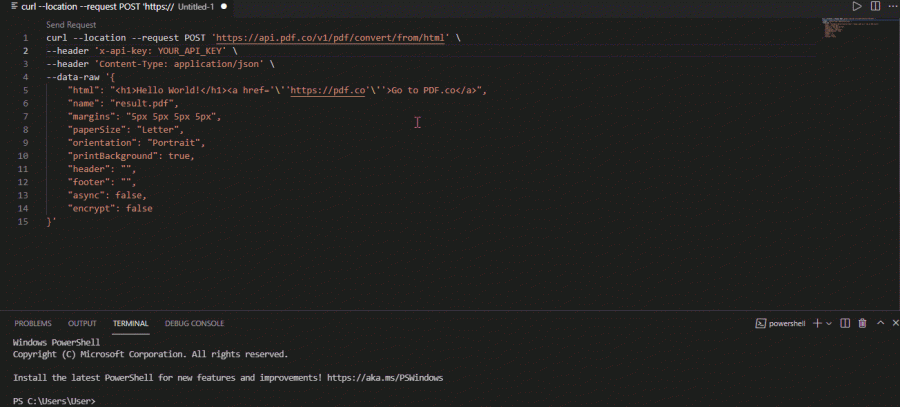Click the Windows PowerShell terminal heading
The height and width of the screenshot is (407, 900).
56,342
